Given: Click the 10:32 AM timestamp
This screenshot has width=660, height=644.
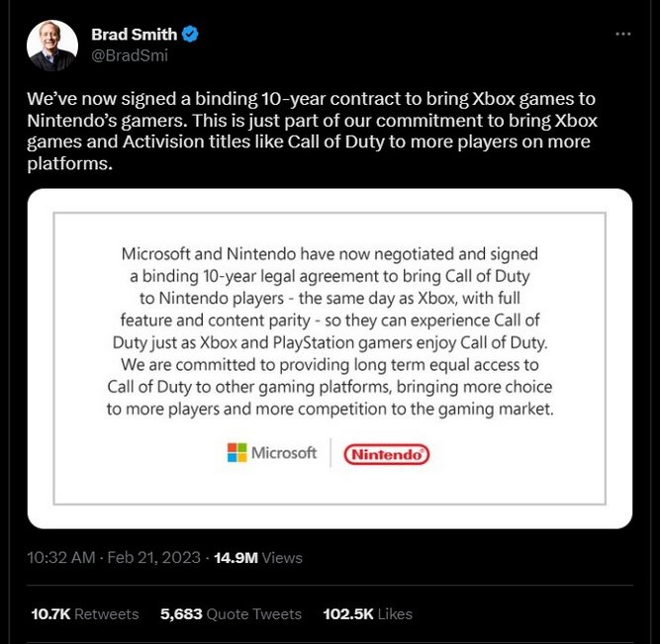Looking at the screenshot, I should [x=61, y=558].
